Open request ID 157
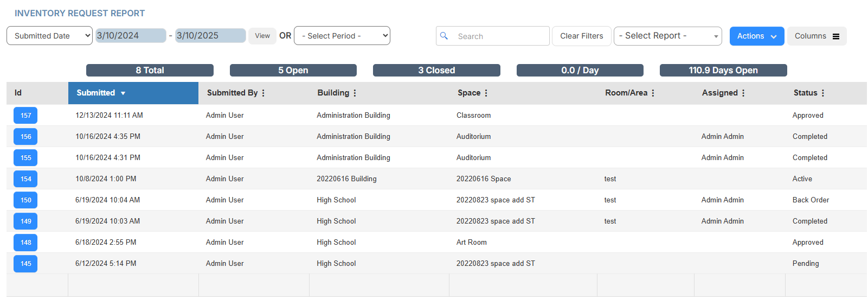The image size is (868, 299). point(25,115)
